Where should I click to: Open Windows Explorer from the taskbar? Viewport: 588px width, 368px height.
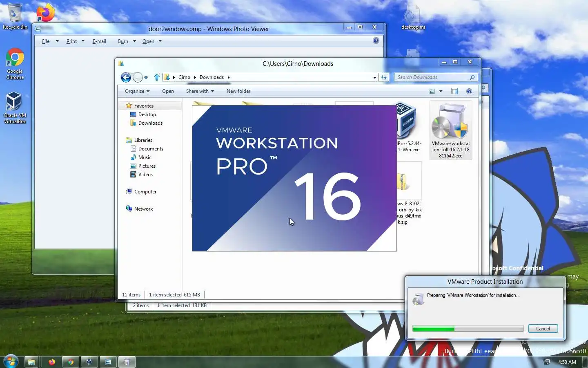pos(31,362)
